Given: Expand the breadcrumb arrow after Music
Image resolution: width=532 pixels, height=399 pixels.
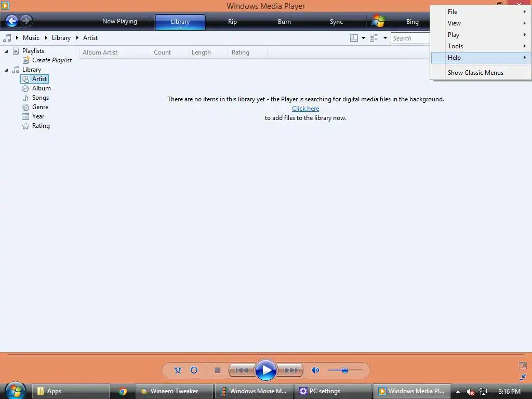Looking at the screenshot, I should pos(46,37).
